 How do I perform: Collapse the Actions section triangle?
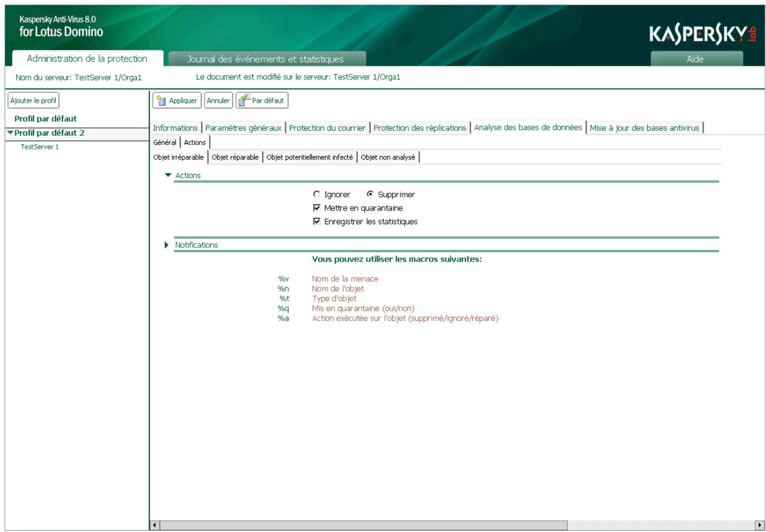pyautogui.click(x=168, y=175)
